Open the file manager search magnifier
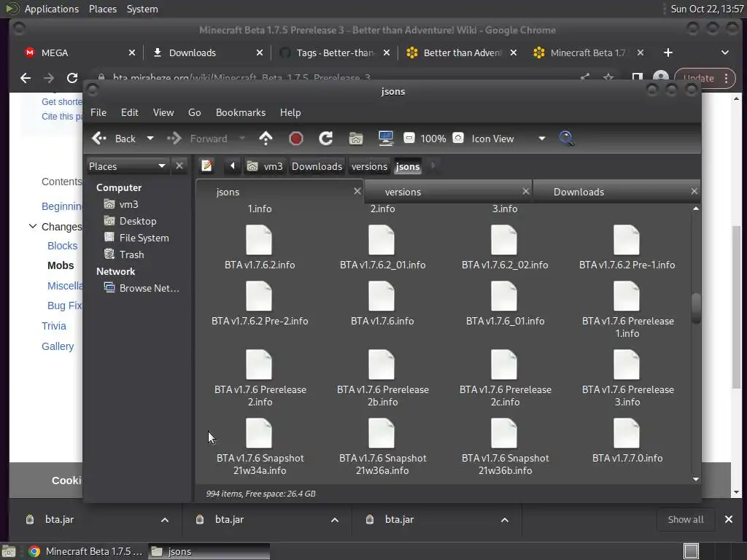This screenshot has width=747, height=560. (566, 139)
